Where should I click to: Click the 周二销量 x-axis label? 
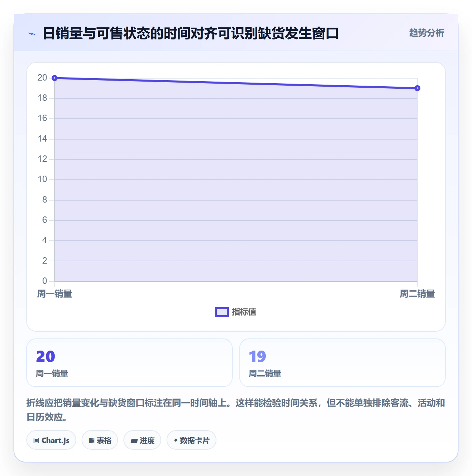[x=417, y=294]
